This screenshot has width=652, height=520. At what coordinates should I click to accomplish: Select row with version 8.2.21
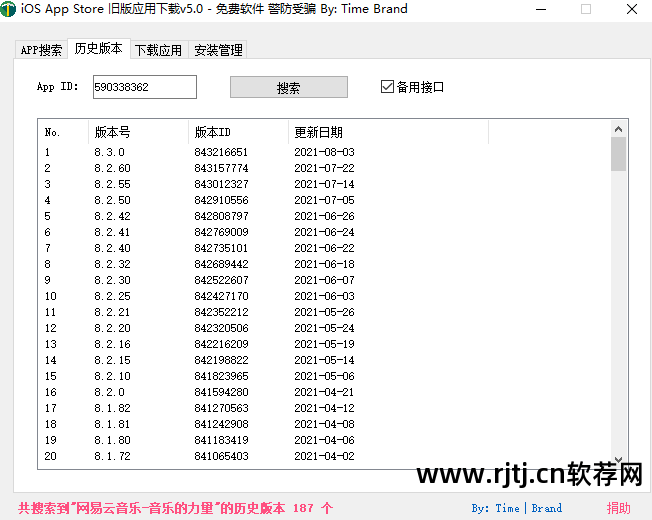pos(324,312)
